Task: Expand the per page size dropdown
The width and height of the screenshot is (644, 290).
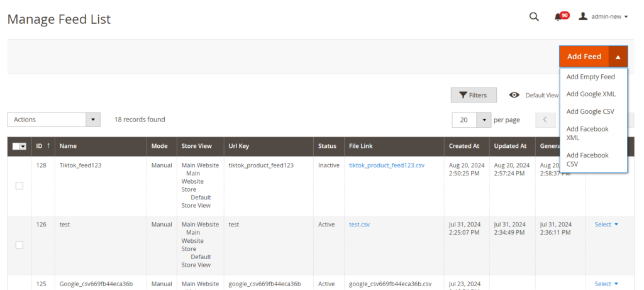Action: pyautogui.click(x=484, y=120)
